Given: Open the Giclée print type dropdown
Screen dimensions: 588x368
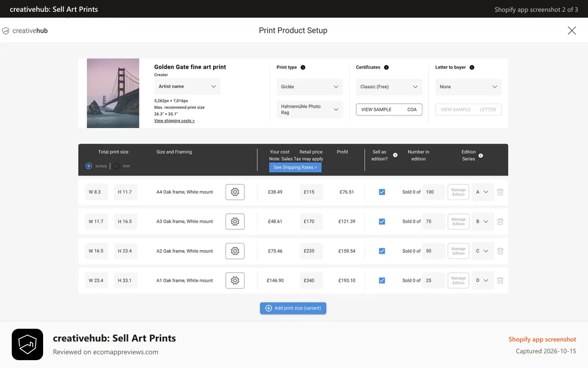Looking at the screenshot, I should pos(310,87).
